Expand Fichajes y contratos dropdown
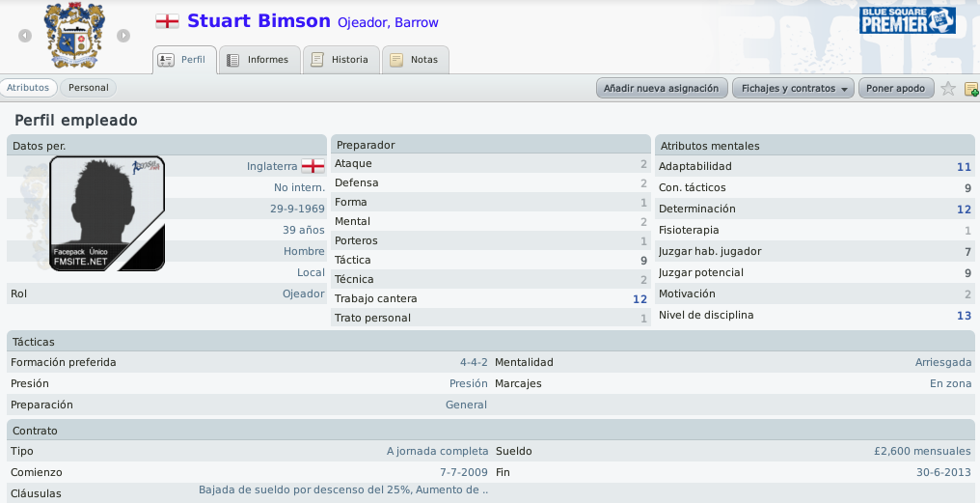980x503 pixels. pyautogui.click(x=794, y=88)
